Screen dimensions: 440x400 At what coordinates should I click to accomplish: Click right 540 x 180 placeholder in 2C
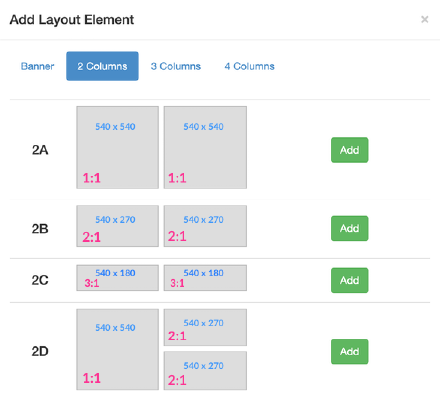click(x=205, y=278)
